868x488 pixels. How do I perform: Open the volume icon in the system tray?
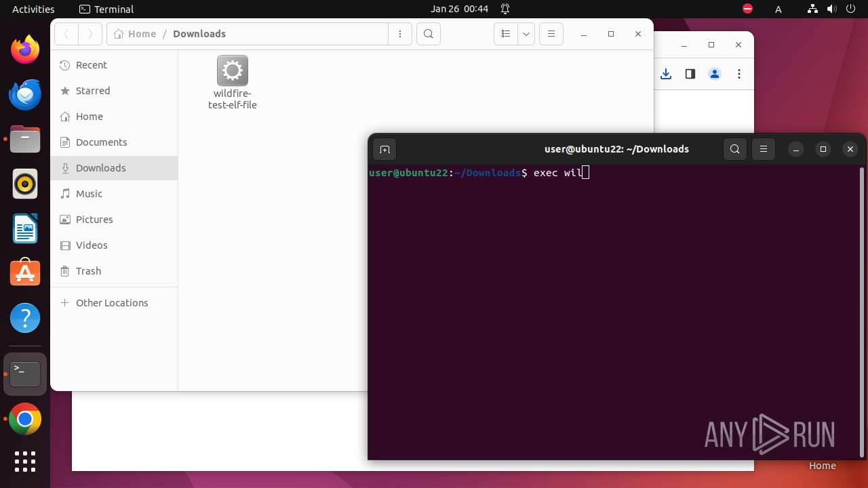click(x=832, y=9)
